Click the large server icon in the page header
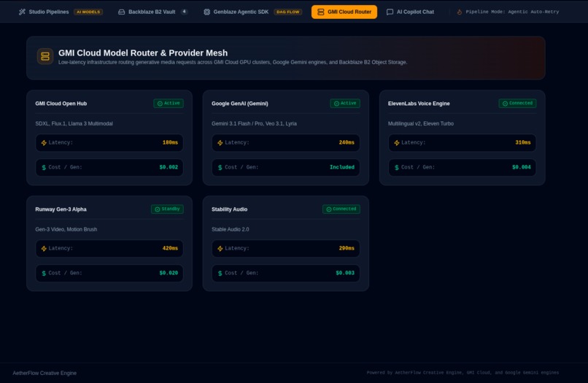The height and width of the screenshot is (383, 588). [45, 56]
